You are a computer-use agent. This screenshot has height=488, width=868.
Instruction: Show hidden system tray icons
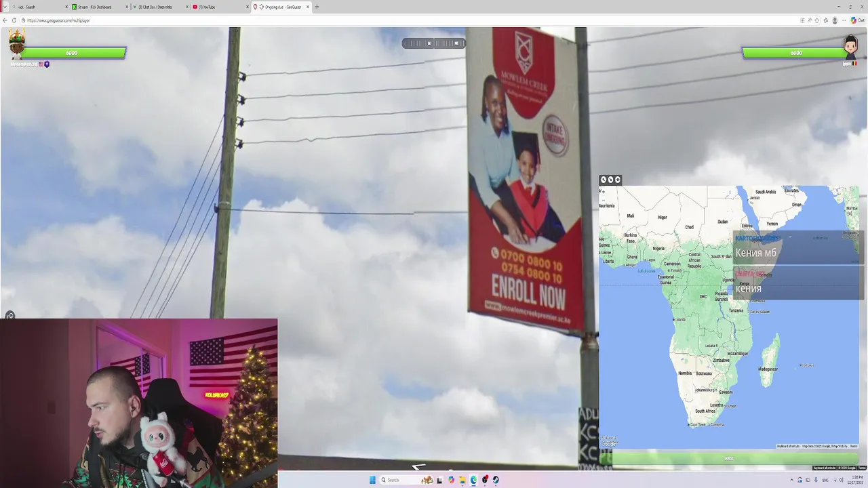[792, 480]
